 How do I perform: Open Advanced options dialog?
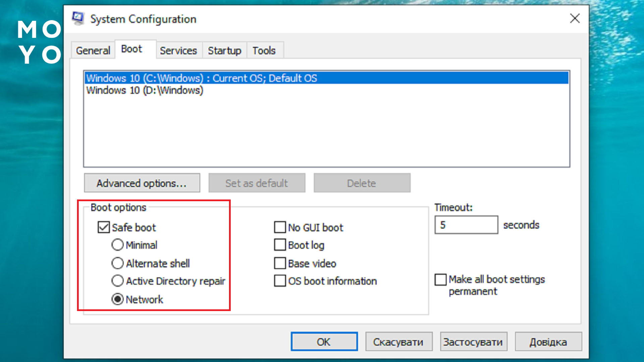pyautogui.click(x=142, y=183)
